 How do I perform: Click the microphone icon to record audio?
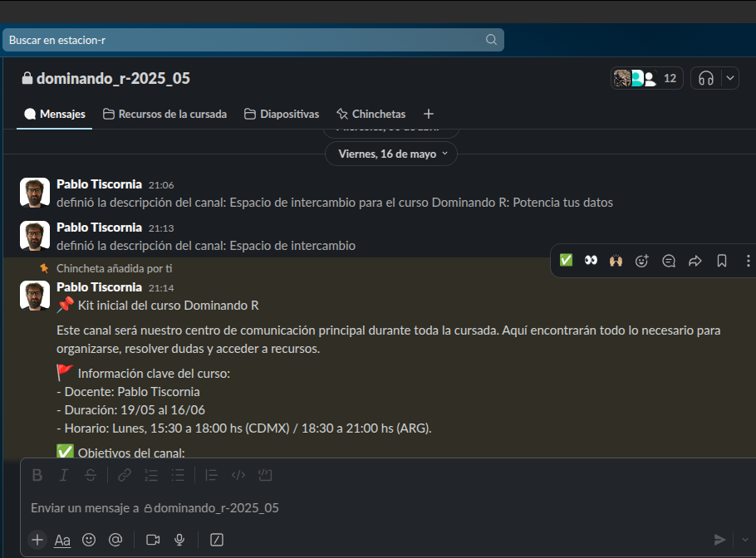click(179, 540)
